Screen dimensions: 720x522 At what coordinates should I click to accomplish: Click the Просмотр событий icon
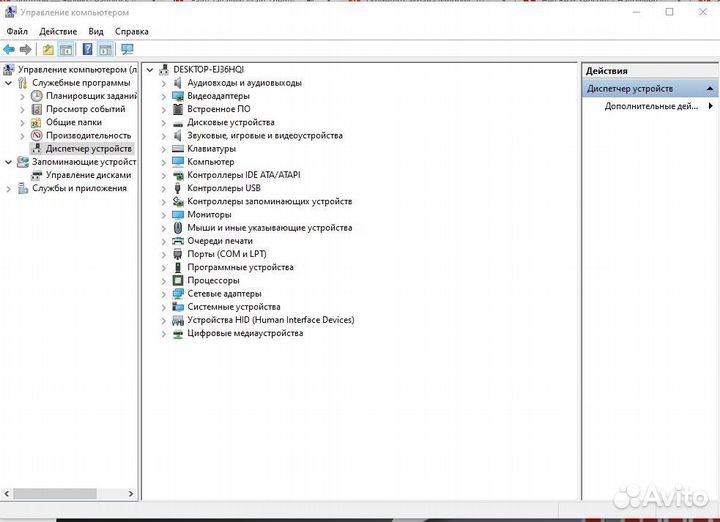[x=37, y=109]
